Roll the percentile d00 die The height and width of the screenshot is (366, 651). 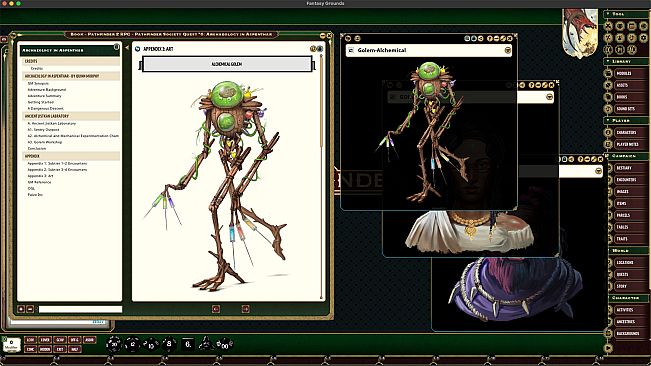click(225, 344)
